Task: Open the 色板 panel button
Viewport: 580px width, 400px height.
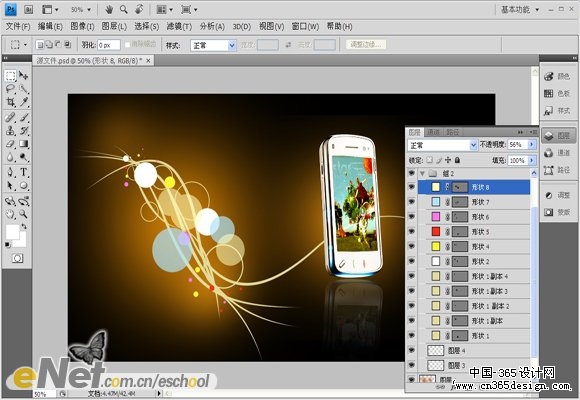Action: point(557,93)
